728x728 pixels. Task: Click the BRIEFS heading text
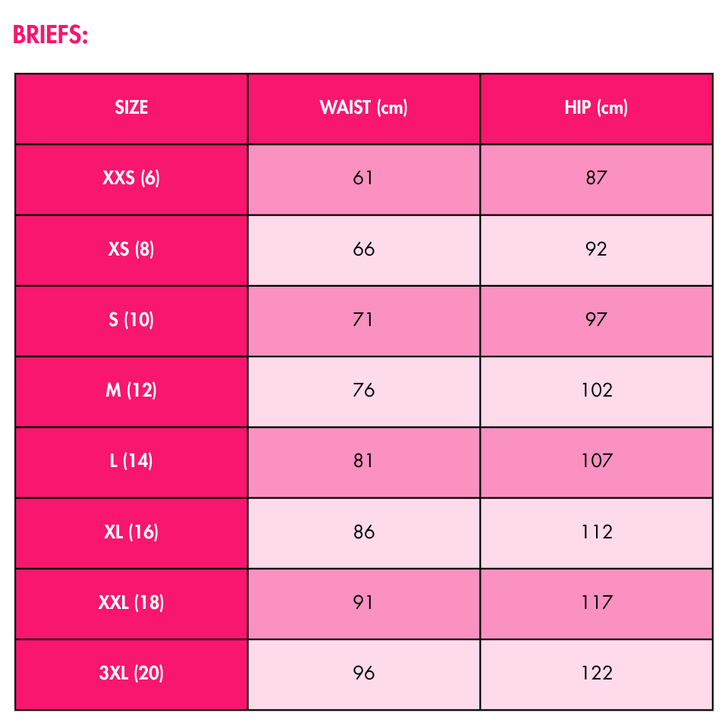point(51,35)
